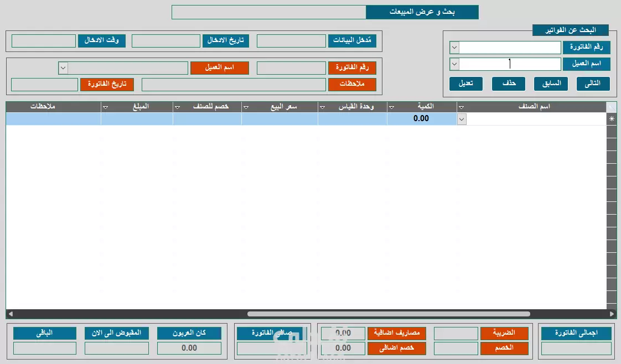The width and height of the screenshot is (621, 364).
Task: Click the select-all corner of the grid
Action: coord(612,107)
